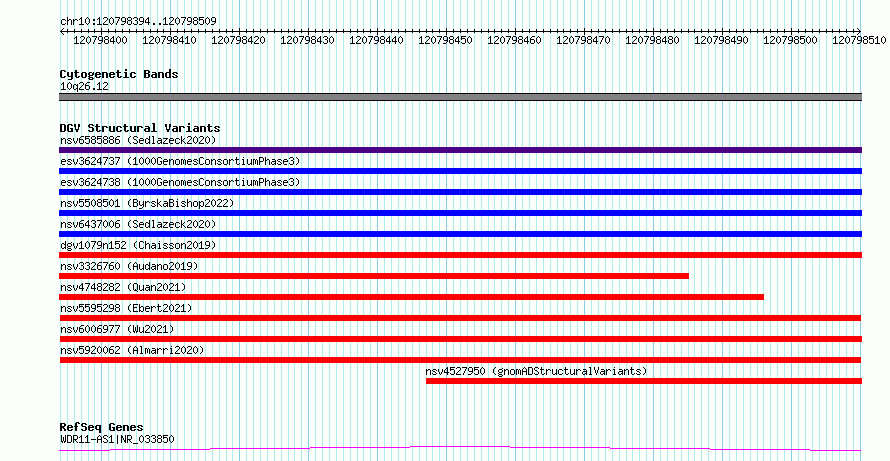890x461 pixels.
Task: Select the purple bar for nsv6585886
Action: pos(460,150)
